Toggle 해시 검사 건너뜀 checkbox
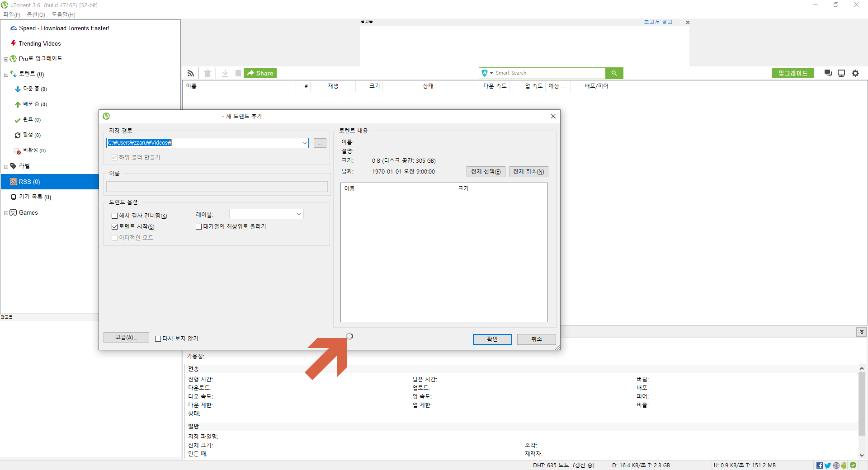 point(114,216)
